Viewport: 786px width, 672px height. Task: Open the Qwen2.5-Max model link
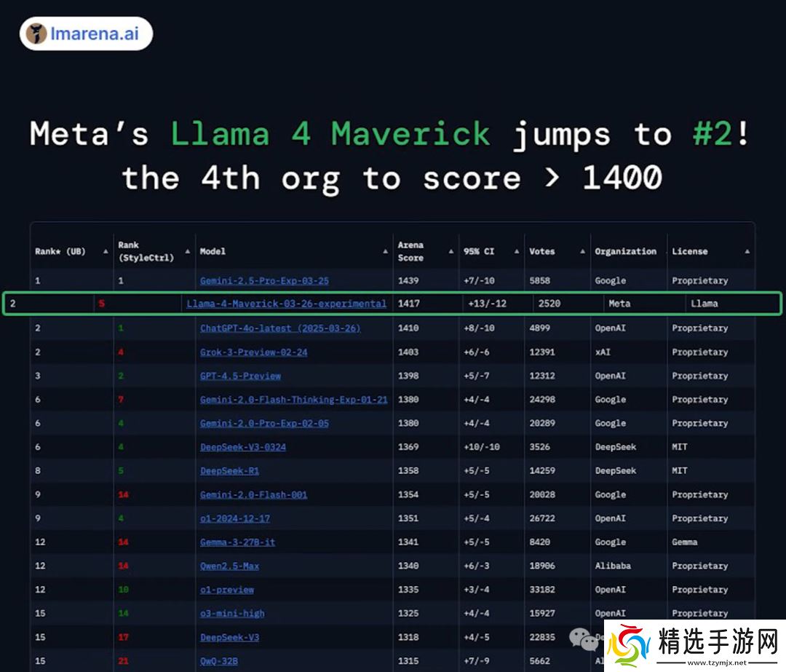click(229, 566)
